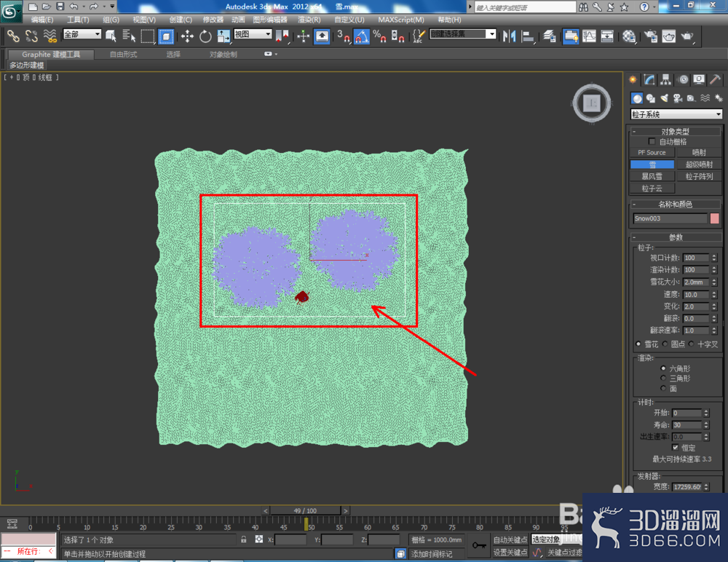
Task: Activate the Select and Move tool
Action: click(x=187, y=36)
